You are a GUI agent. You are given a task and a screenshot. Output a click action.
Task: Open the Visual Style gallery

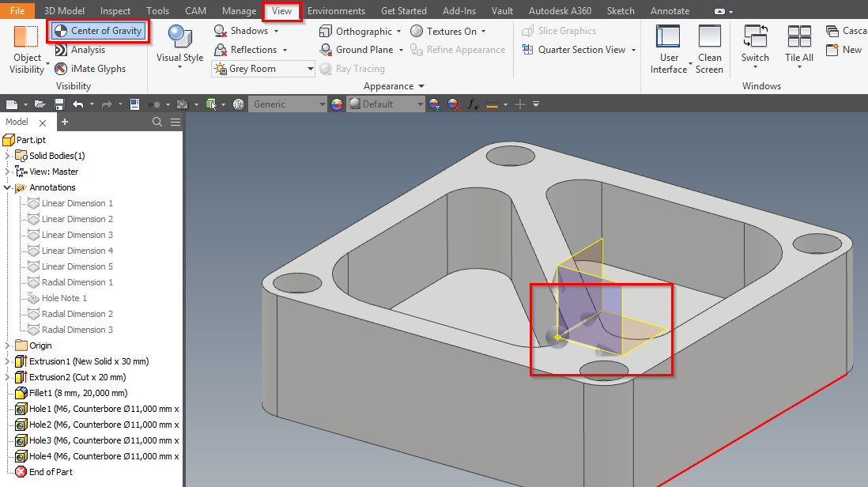point(179,47)
